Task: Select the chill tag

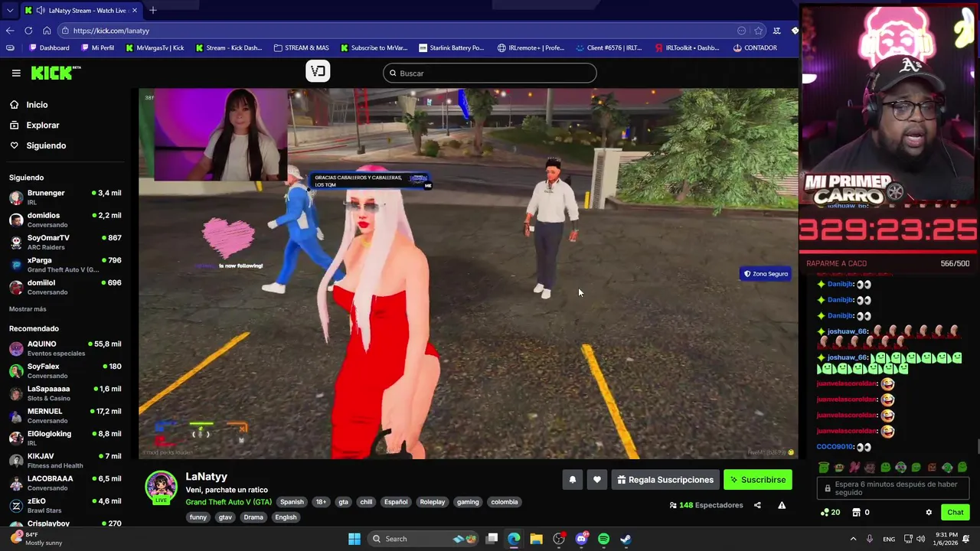Action: (366, 502)
